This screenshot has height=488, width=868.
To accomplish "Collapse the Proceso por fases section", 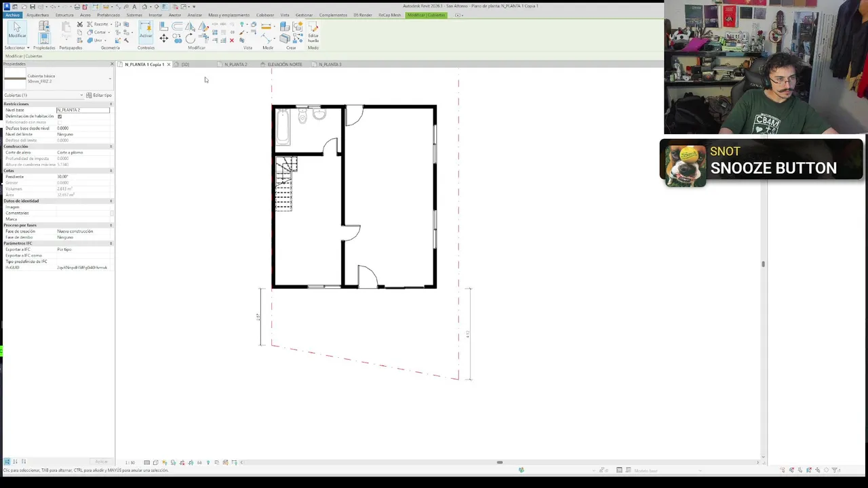I will pos(111,225).
